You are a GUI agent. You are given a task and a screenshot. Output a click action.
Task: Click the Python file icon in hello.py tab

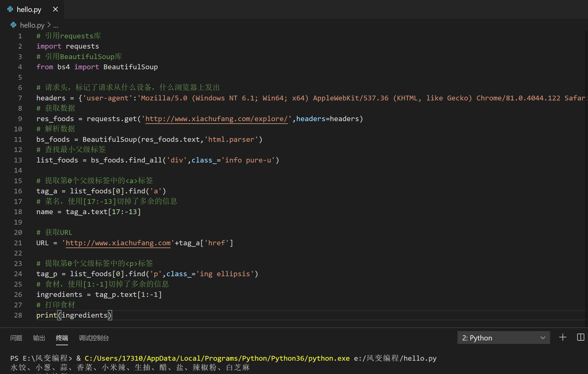click(10, 9)
